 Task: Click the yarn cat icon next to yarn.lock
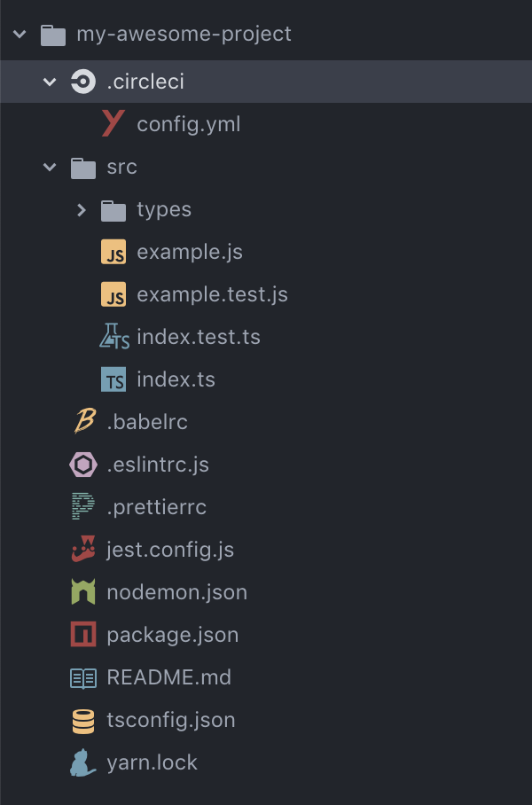click(83, 762)
